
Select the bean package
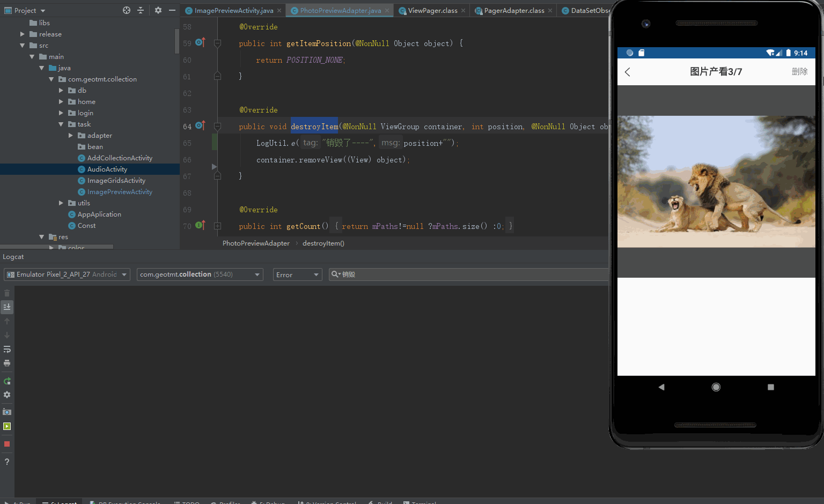(x=90, y=146)
